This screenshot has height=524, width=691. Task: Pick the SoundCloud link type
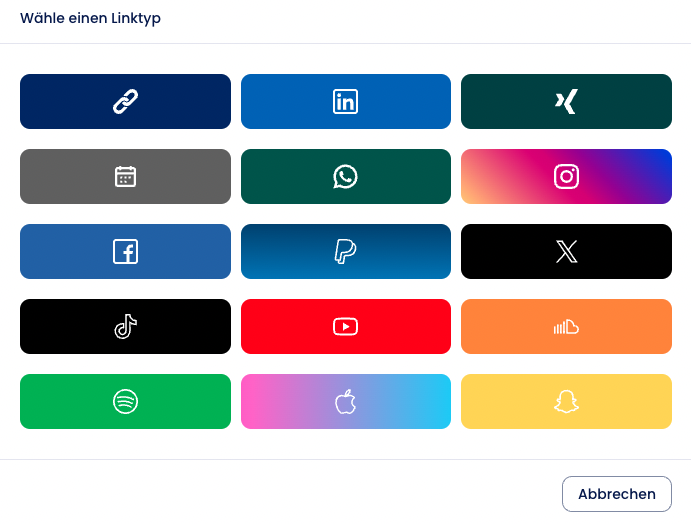pos(566,327)
